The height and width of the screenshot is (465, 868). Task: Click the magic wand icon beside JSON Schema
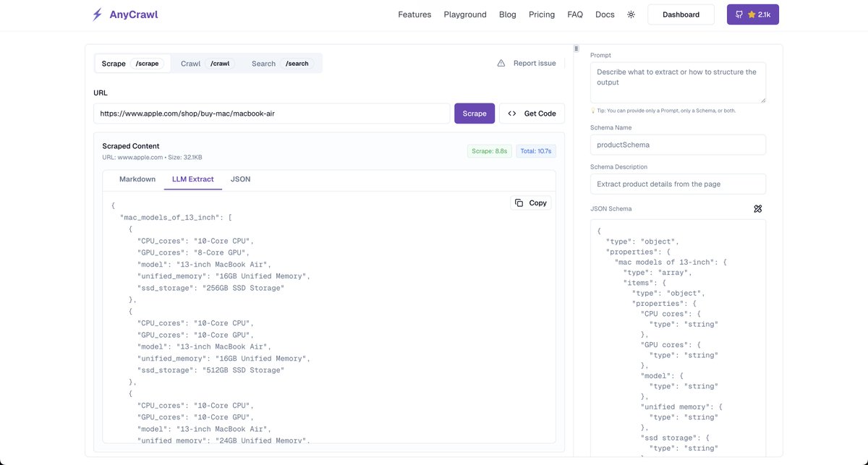[x=758, y=209]
